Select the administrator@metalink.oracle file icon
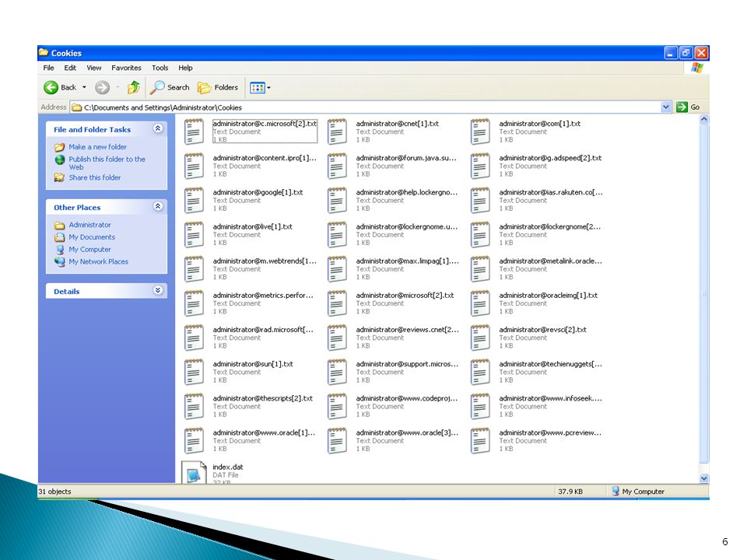747x560 pixels. pyautogui.click(x=480, y=268)
